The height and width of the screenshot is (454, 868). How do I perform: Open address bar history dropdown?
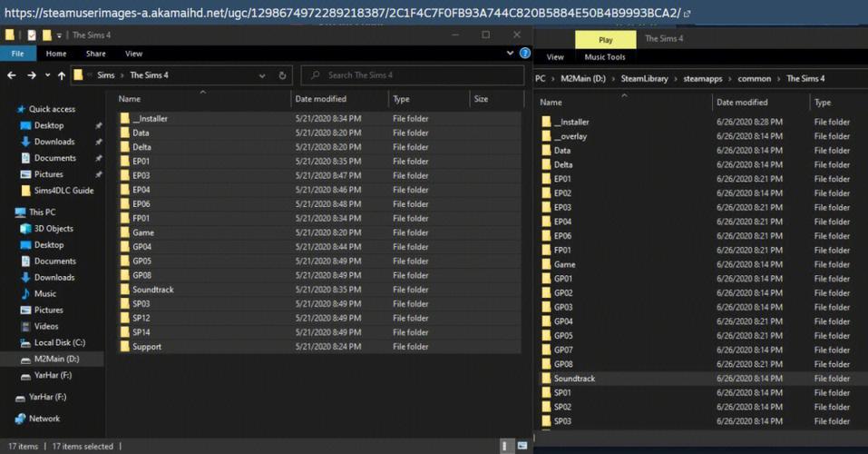pyautogui.click(x=268, y=75)
